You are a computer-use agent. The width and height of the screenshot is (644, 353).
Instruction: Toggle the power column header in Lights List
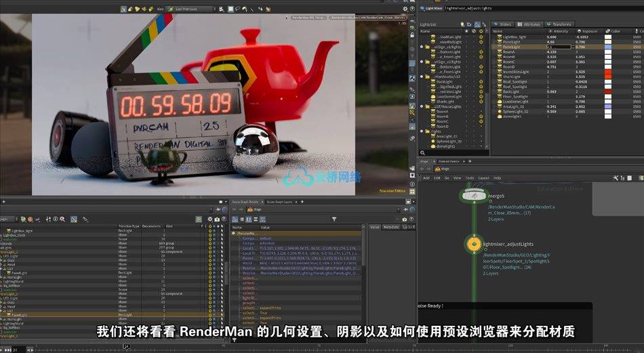[x=481, y=31]
